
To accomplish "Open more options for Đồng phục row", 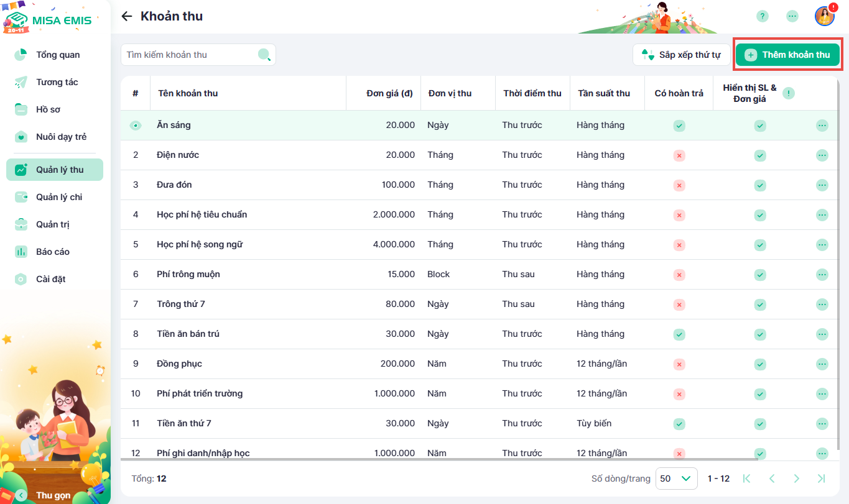I will point(822,364).
